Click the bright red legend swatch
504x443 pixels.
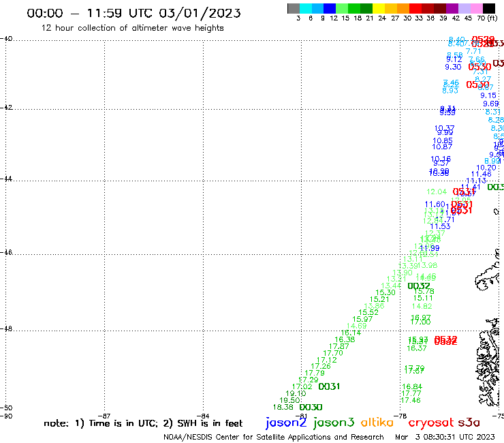click(415, 8)
